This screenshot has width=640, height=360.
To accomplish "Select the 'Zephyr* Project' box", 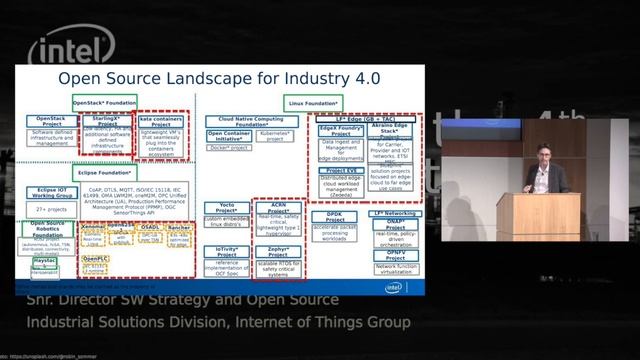I will click(278, 252).
